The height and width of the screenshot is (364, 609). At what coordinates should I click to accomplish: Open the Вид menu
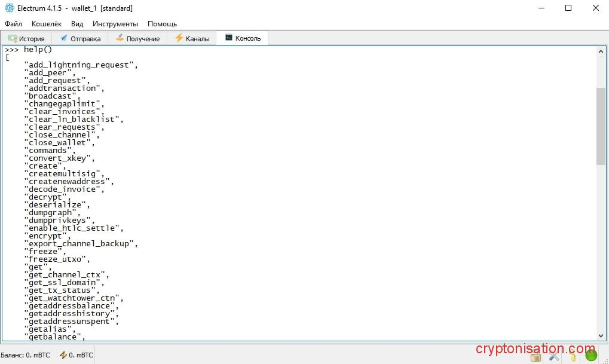coord(77,24)
